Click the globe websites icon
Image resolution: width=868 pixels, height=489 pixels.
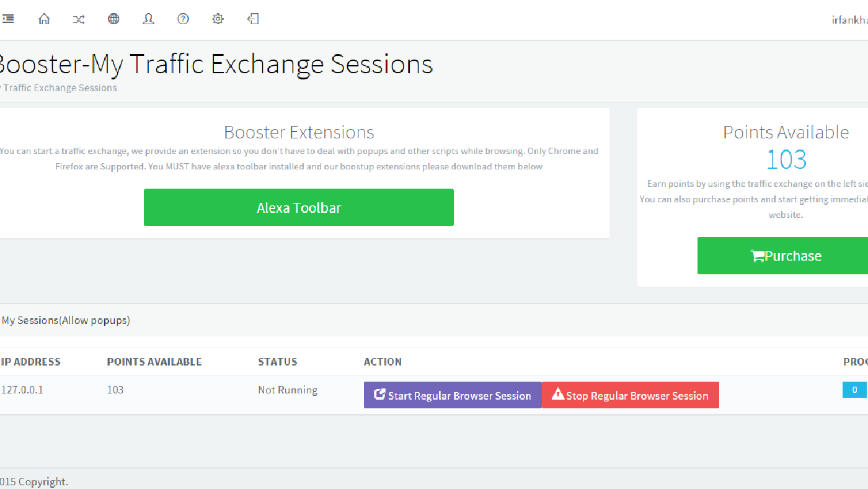pyautogui.click(x=113, y=19)
